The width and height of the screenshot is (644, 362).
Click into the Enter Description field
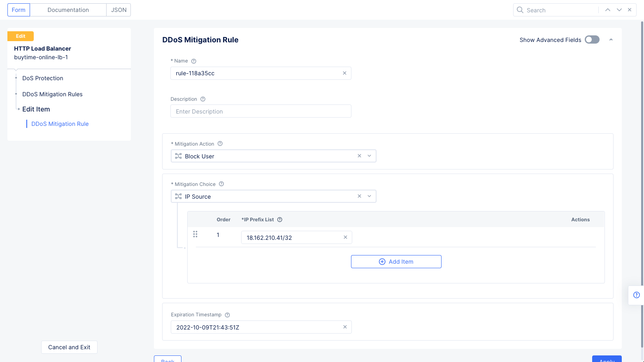coord(260,111)
